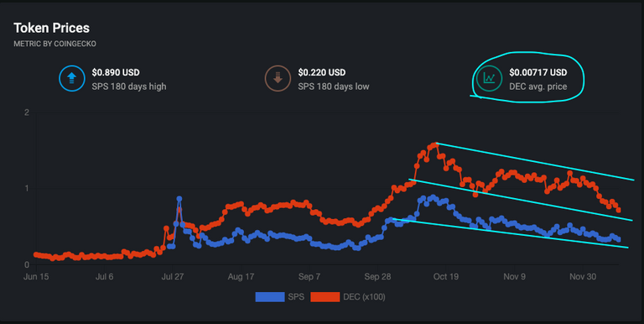
Task: Click the Sep 7 x-axis label
Action: (309, 277)
